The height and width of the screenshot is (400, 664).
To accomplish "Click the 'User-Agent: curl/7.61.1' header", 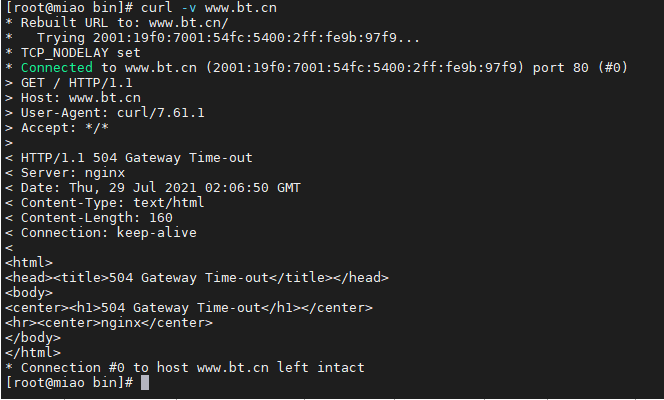I will 113,113.
